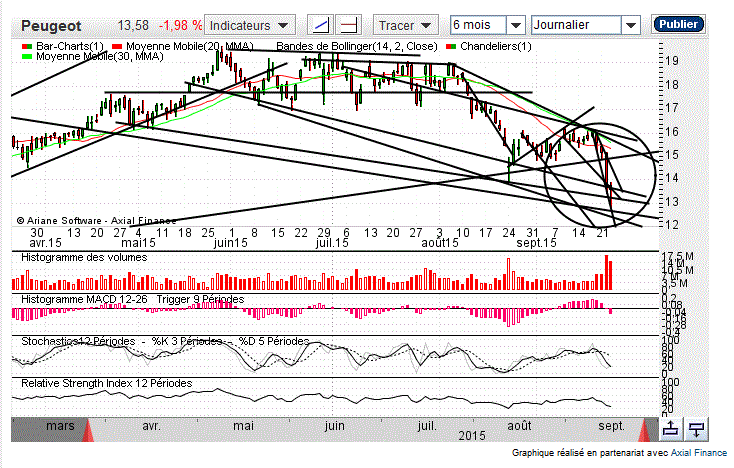Click the left red timeline range marker
Screen dimensions: 734x468
coord(88,430)
